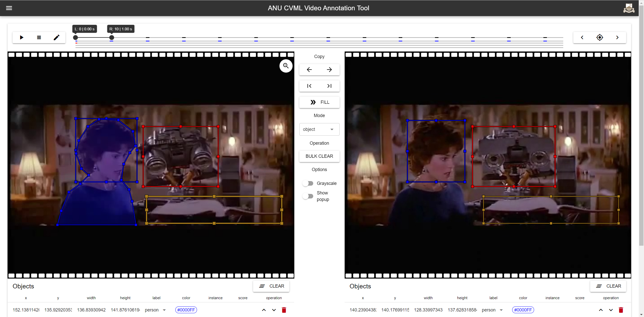Toggle the Grayscale switch
This screenshot has width=644, height=317.
(x=308, y=183)
